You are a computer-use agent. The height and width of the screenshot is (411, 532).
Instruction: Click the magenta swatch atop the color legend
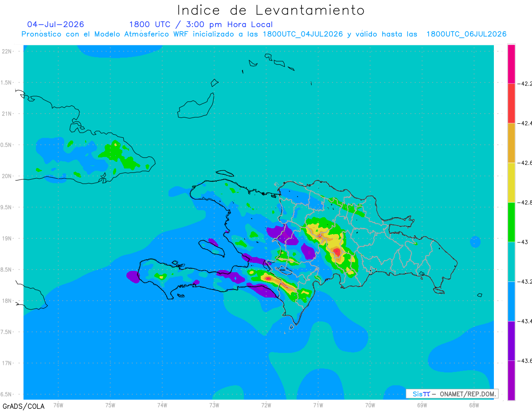511,64
